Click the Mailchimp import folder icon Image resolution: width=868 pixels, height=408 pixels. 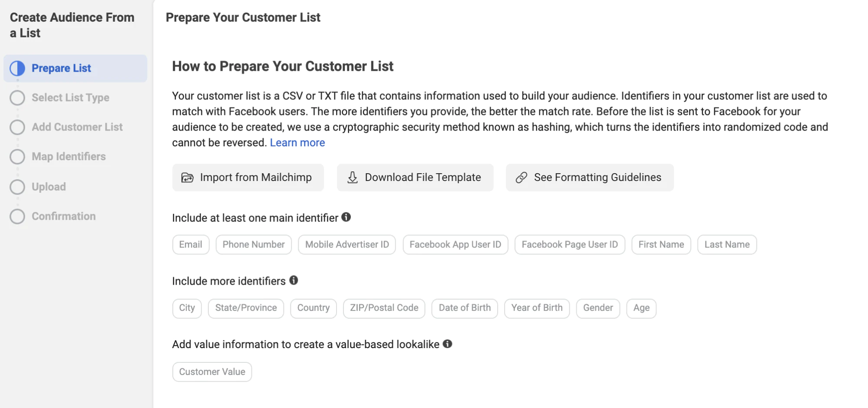[x=187, y=178]
